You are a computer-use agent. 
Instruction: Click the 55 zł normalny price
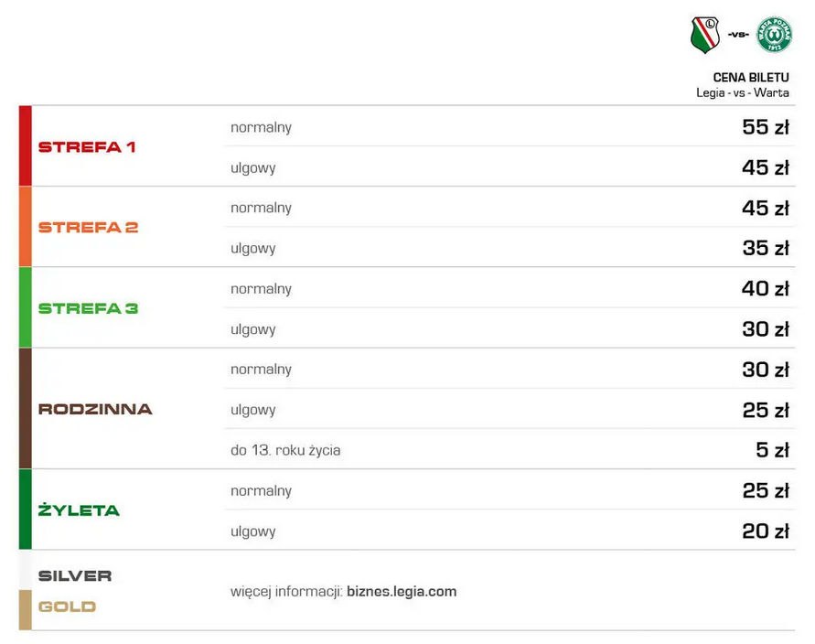[x=766, y=127]
